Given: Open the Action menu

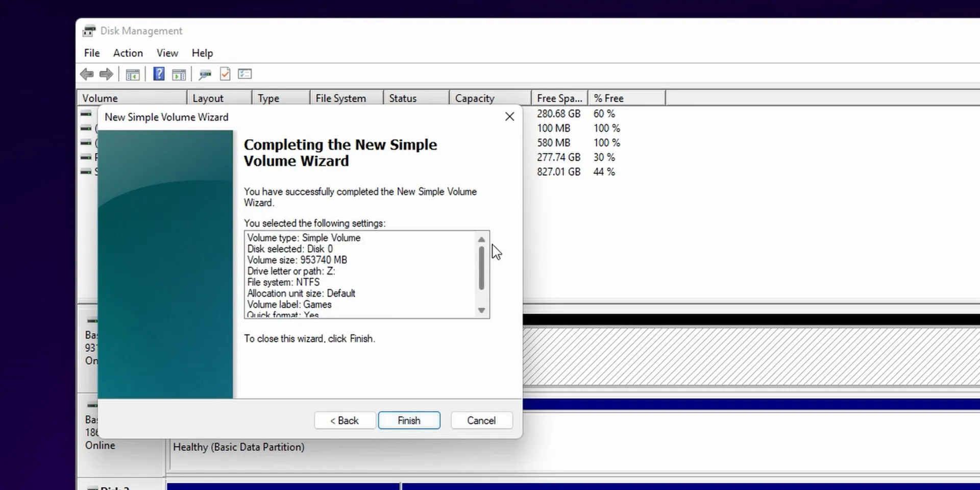Looking at the screenshot, I should coord(128,53).
